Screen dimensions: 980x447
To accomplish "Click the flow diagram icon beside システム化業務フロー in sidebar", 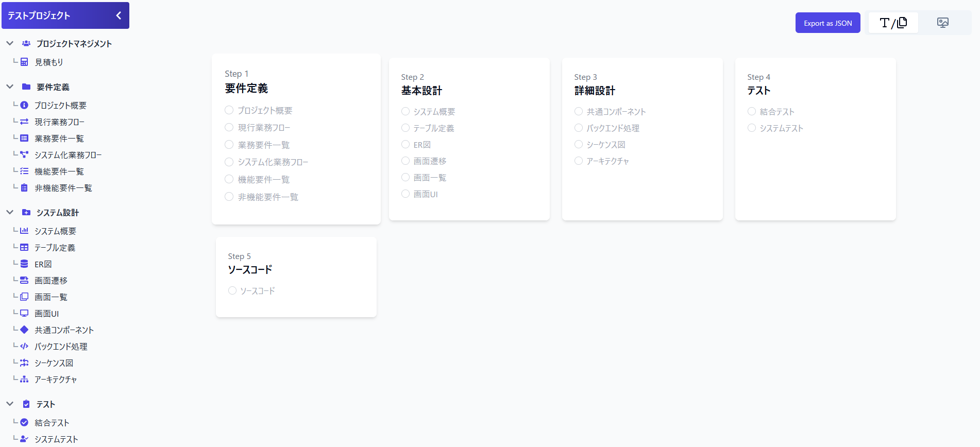I will coord(24,154).
